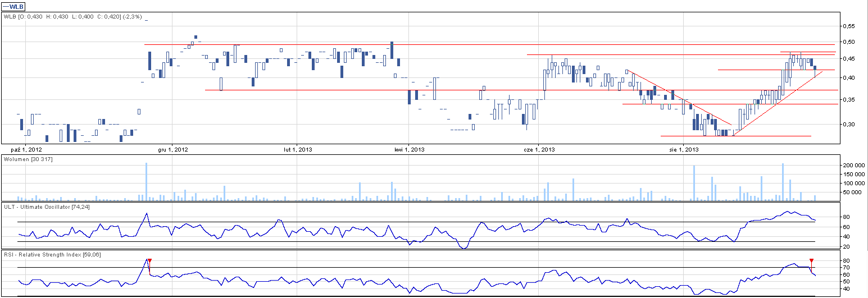Viewport: 868px width, 298px height.
Task: Click the WLB legend box at top-left
Action: coord(13,7)
